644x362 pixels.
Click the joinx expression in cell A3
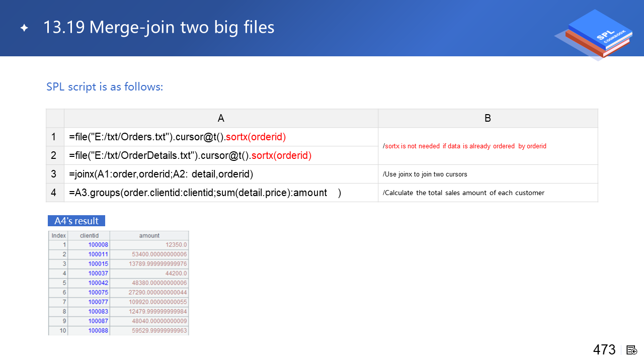click(x=161, y=174)
